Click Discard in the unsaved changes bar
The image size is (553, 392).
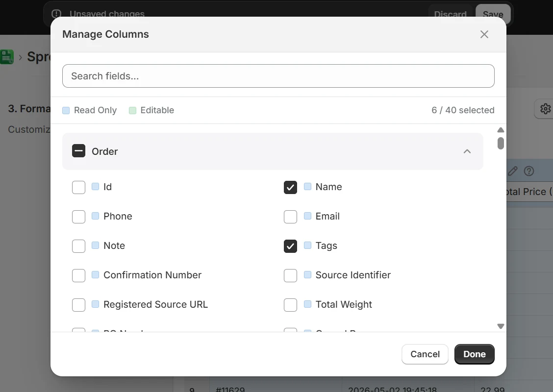point(450,14)
